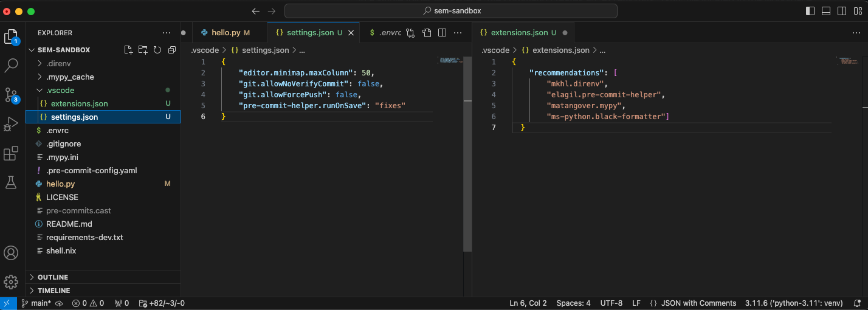This screenshot has width=868, height=310.
Task: Open the Customize Layout control
Action: [858, 11]
